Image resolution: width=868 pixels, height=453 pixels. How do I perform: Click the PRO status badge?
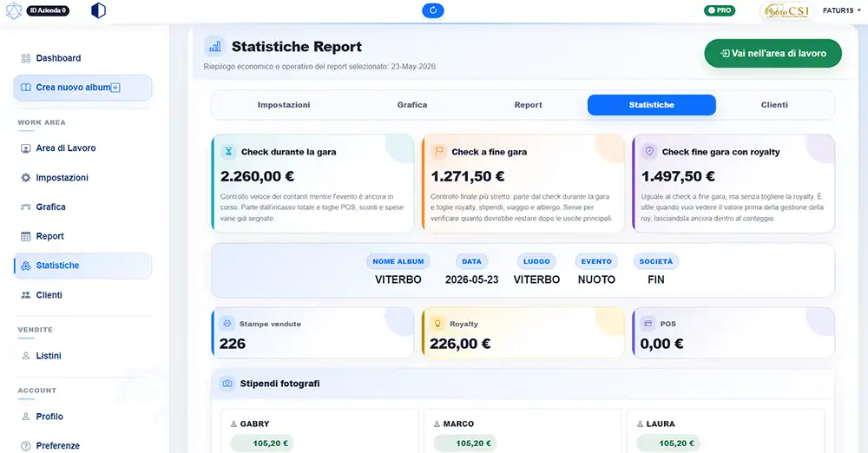point(719,10)
